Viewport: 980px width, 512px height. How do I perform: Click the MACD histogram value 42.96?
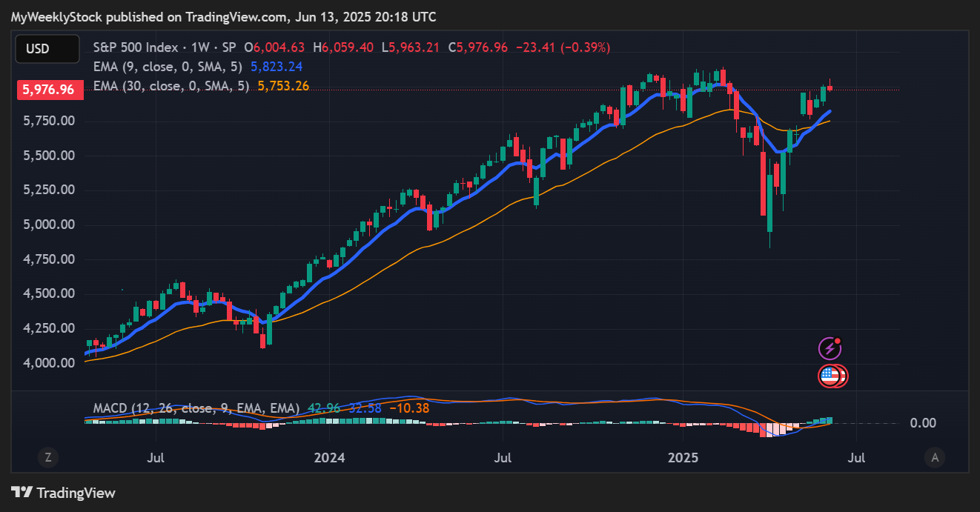tap(323, 408)
